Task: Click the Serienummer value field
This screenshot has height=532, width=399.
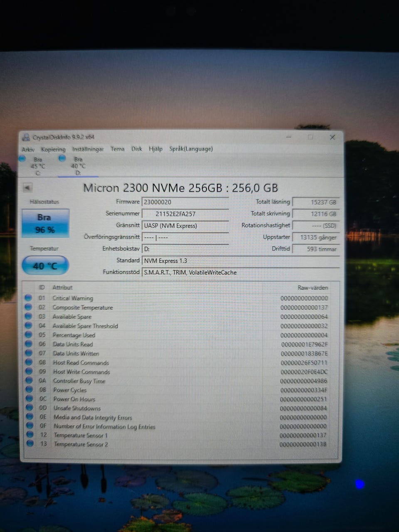Action: pos(185,214)
